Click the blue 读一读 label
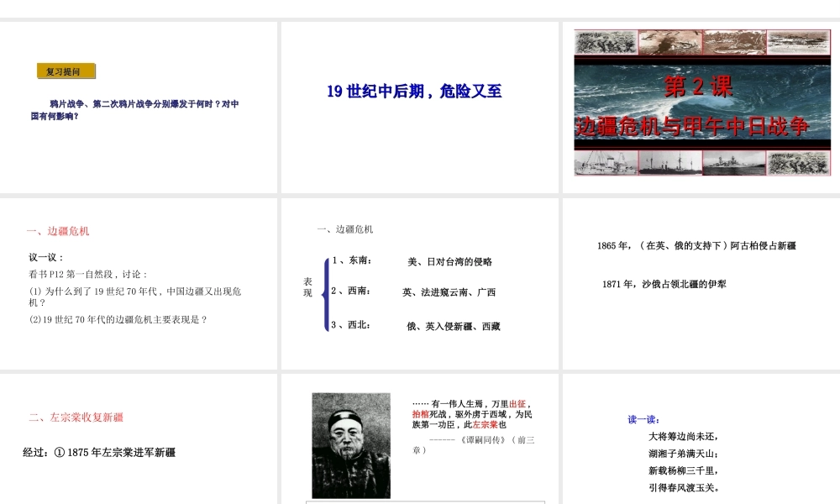 coord(643,419)
